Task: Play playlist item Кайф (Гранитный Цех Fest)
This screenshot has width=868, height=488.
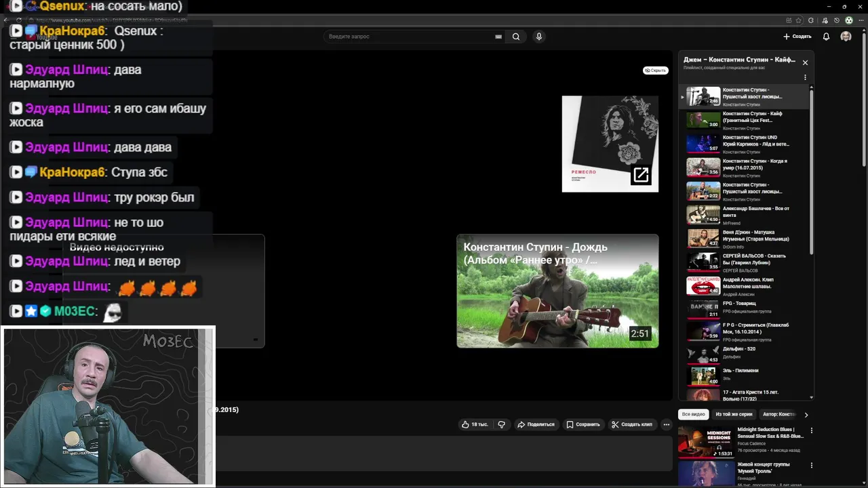Action: 745,120
